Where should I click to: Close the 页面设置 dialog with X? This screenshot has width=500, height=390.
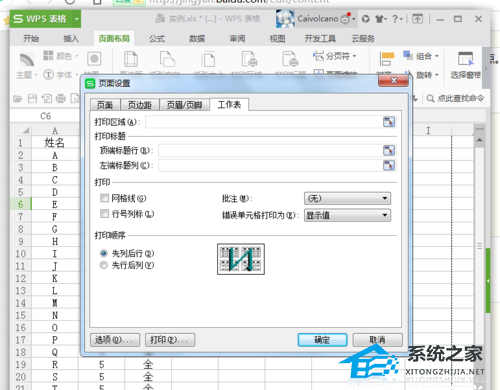point(393,81)
